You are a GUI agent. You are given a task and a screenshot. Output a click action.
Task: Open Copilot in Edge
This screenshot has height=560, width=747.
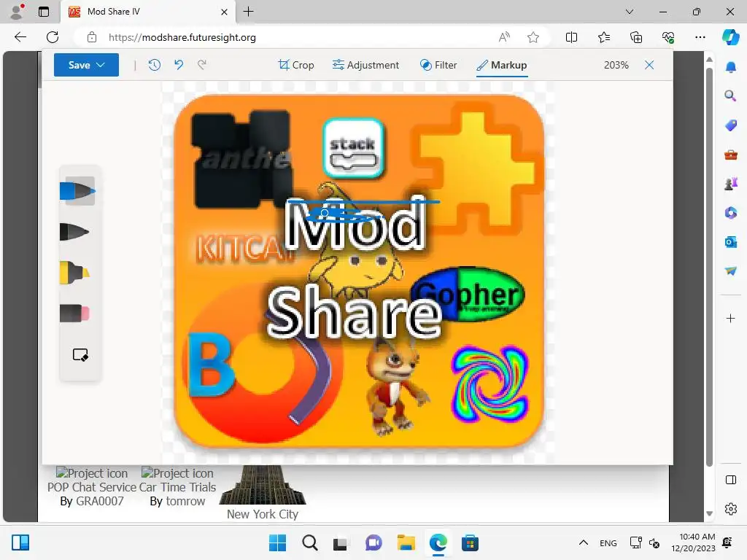pos(730,37)
